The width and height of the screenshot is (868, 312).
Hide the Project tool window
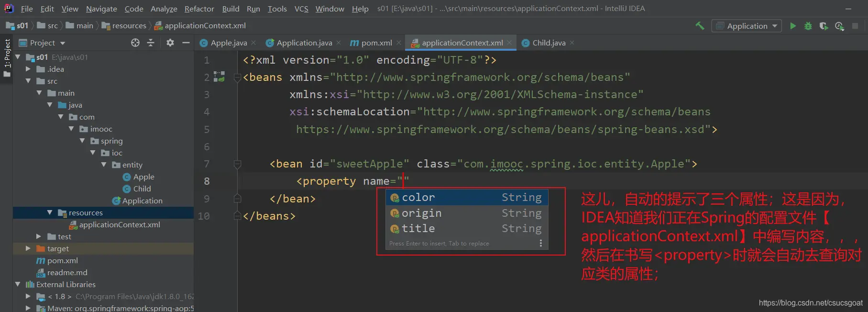click(x=186, y=43)
